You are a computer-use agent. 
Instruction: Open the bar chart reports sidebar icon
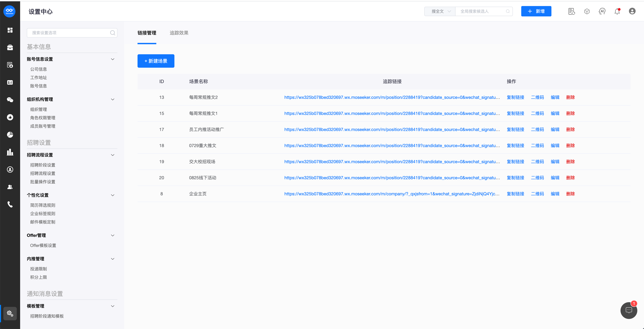point(10,152)
